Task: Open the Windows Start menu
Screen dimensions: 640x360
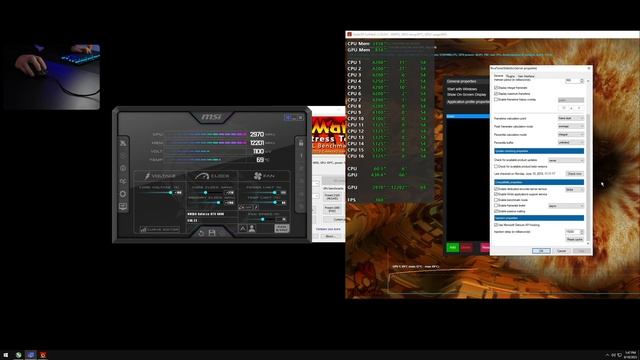Action: pos(6,355)
